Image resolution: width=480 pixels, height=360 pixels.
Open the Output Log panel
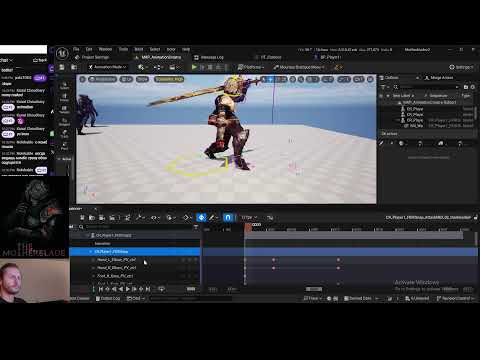[x=108, y=298]
